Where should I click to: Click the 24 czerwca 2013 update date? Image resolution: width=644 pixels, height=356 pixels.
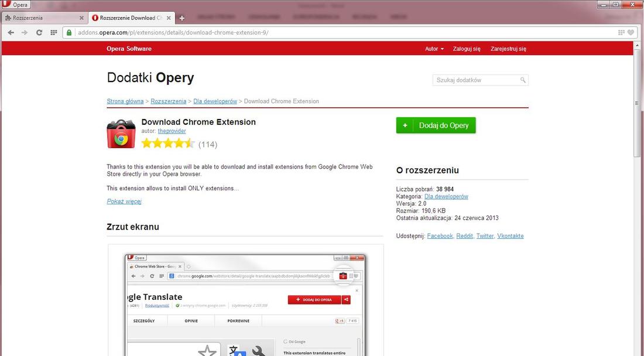pyautogui.click(x=477, y=218)
